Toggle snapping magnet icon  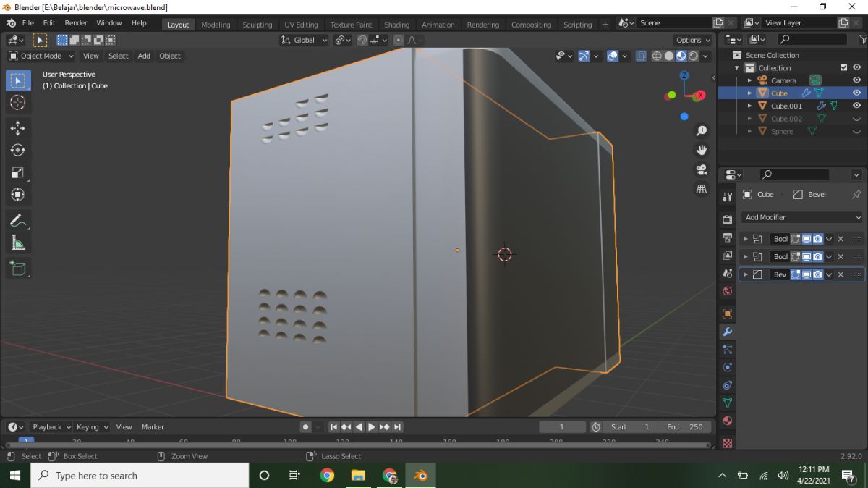(x=362, y=40)
